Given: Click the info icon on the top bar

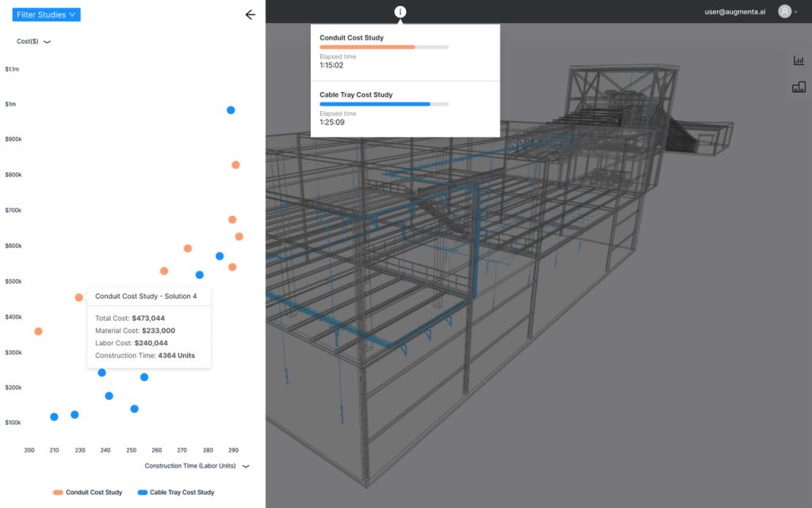Looking at the screenshot, I should 400,11.
